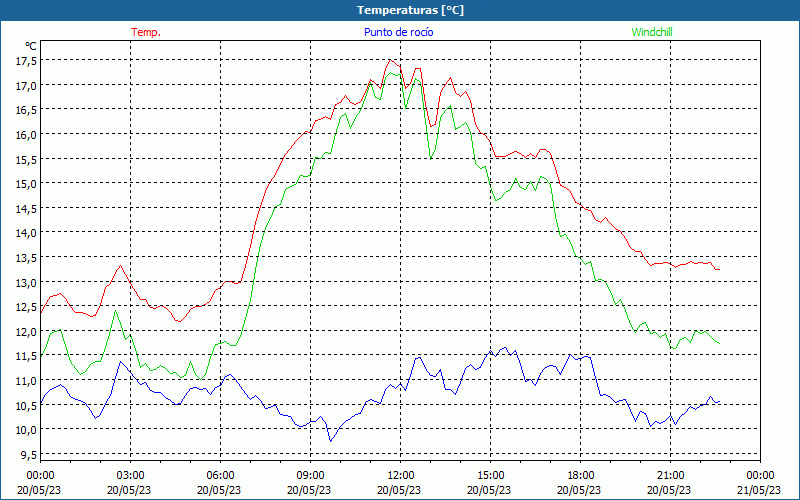The height and width of the screenshot is (500, 800).
Task: Click the 13,0 y-axis value
Action: click(x=27, y=283)
